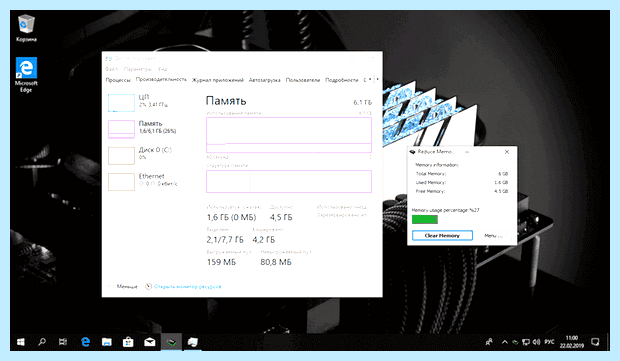Screen dimensions: 620x361
Task: Open Файл menu in Task Manager
Action: point(112,69)
